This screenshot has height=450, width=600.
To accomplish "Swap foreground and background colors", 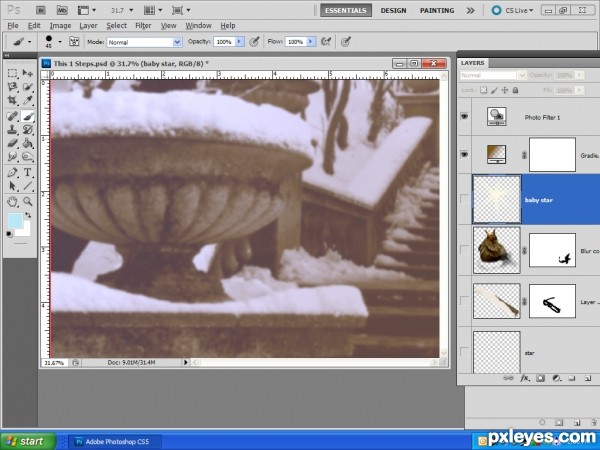I will [28, 215].
